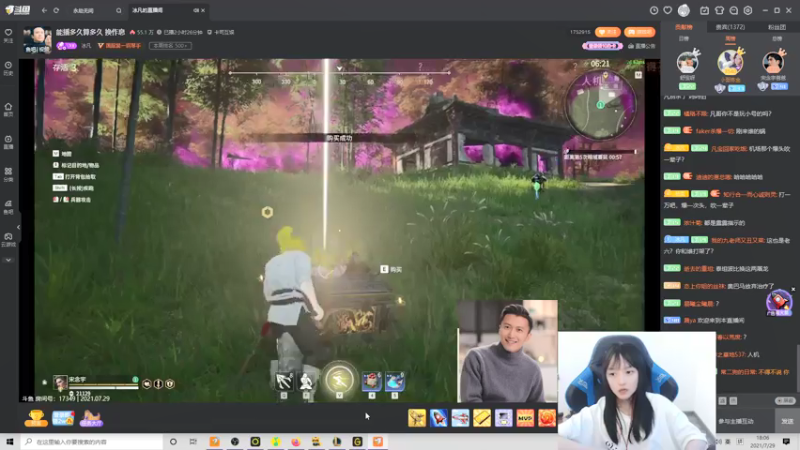Viewport: 800px width, 450px height.
Task: Open the notification center on the taskbar
Action: point(786,442)
